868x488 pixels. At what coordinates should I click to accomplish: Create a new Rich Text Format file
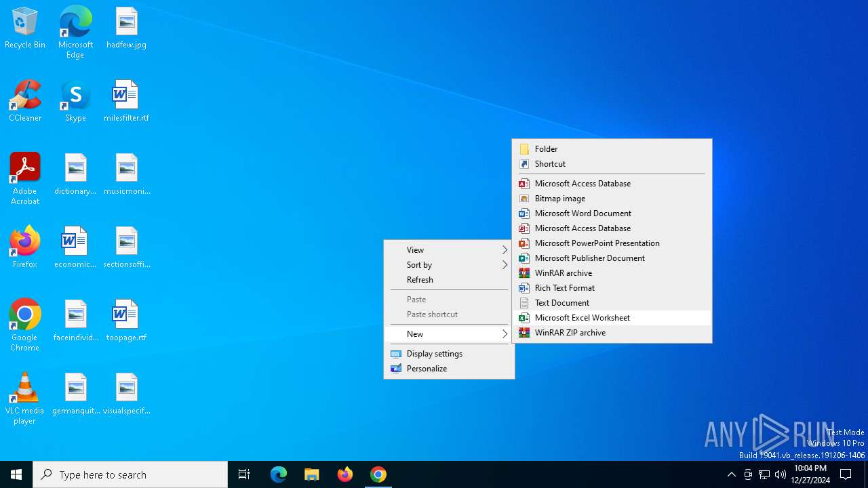tap(612, 288)
